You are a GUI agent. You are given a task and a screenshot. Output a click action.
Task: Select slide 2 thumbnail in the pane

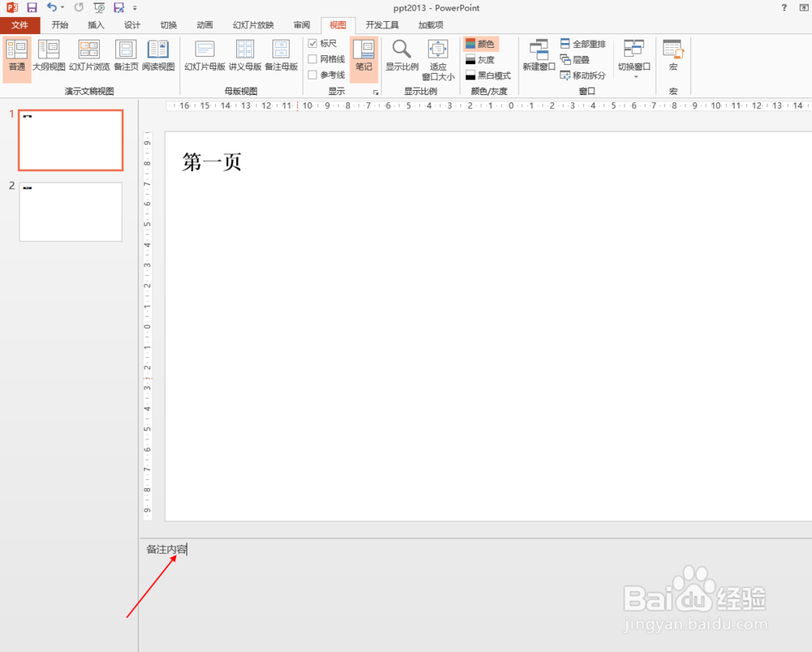point(70,212)
